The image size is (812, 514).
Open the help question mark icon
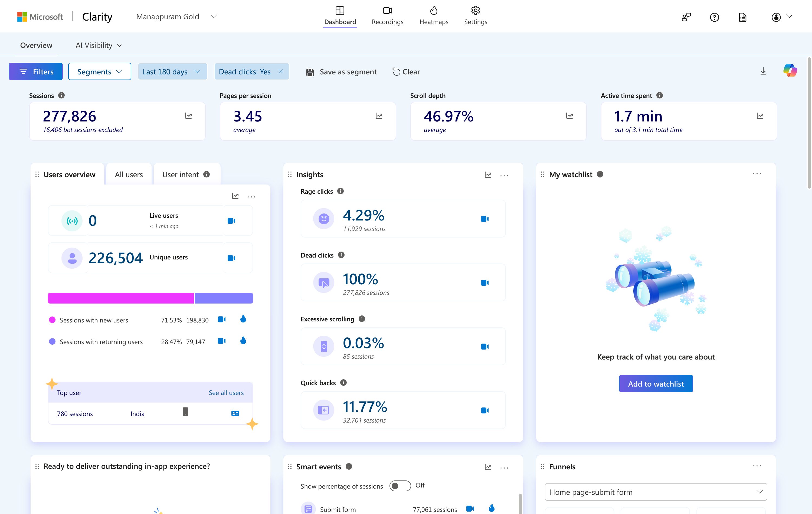point(714,17)
